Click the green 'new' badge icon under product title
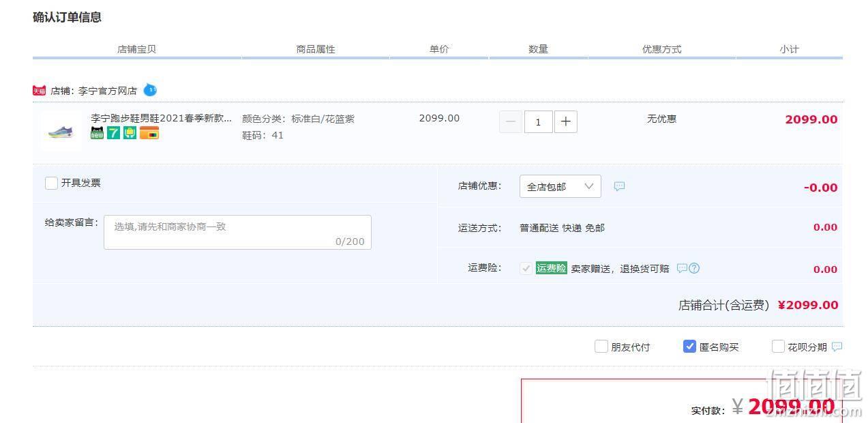Screen dimensions: 868x423 (x=98, y=133)
